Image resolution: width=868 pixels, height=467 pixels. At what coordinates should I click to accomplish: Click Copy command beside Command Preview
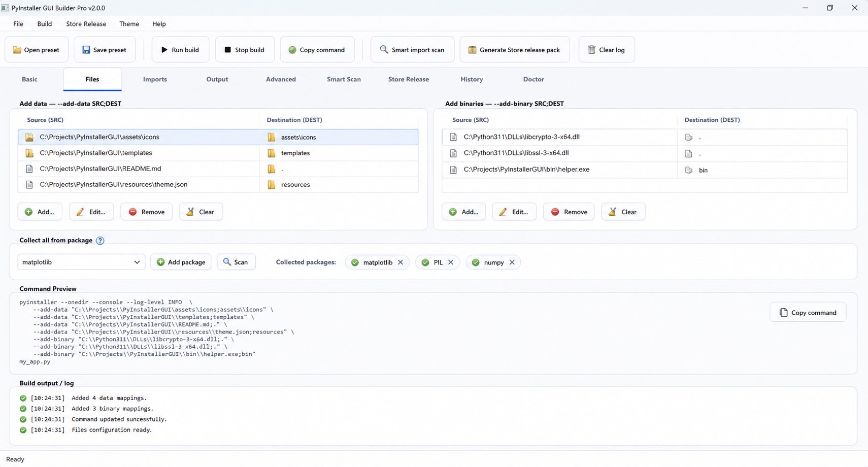(808, 312)
